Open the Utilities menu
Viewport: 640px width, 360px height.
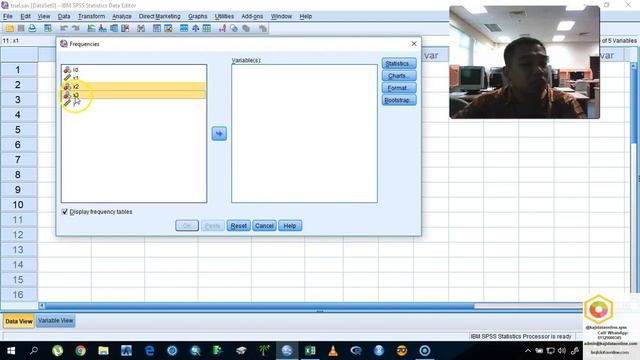pos(224,16)
